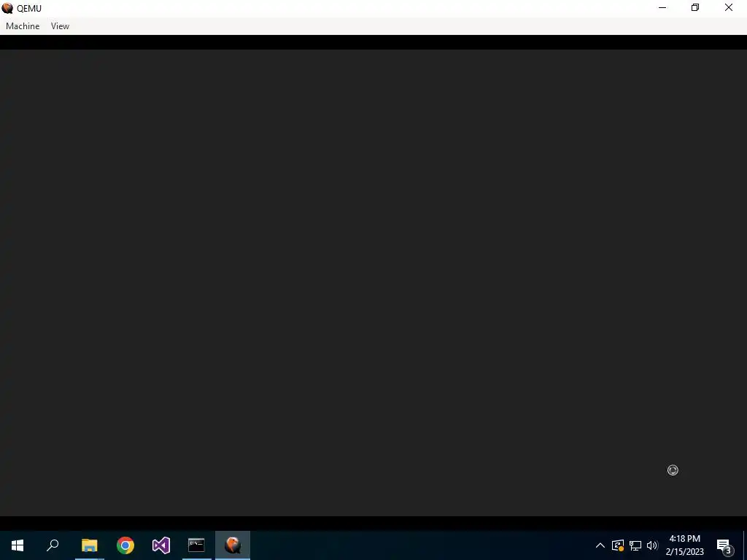
Task: Open the Machine menu
Action: coord(23,26)
